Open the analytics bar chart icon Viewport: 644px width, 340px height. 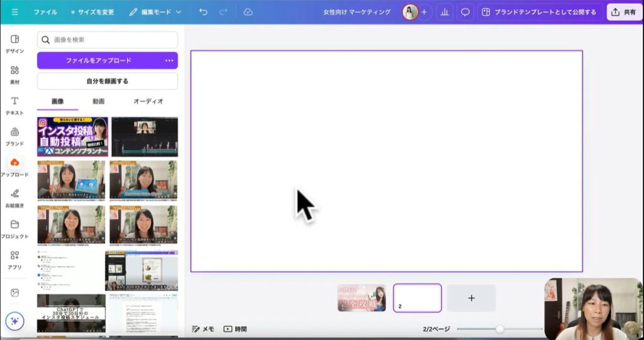point(445,12)
